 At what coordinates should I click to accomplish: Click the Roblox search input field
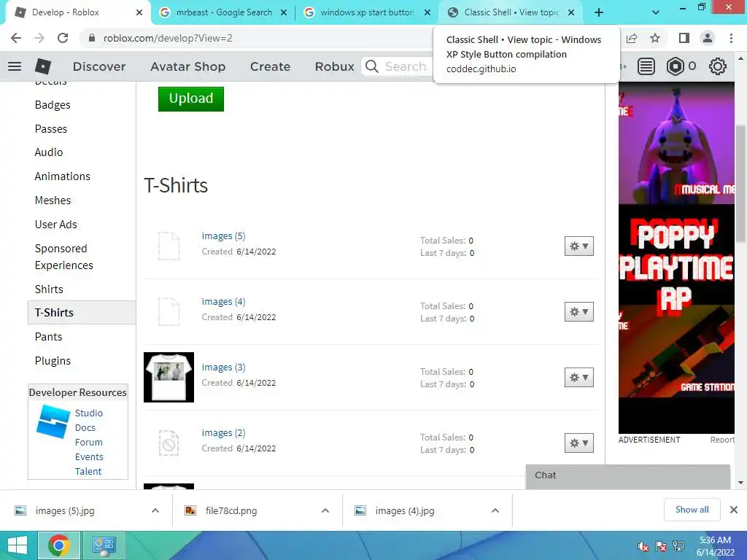tap(406, 66)
